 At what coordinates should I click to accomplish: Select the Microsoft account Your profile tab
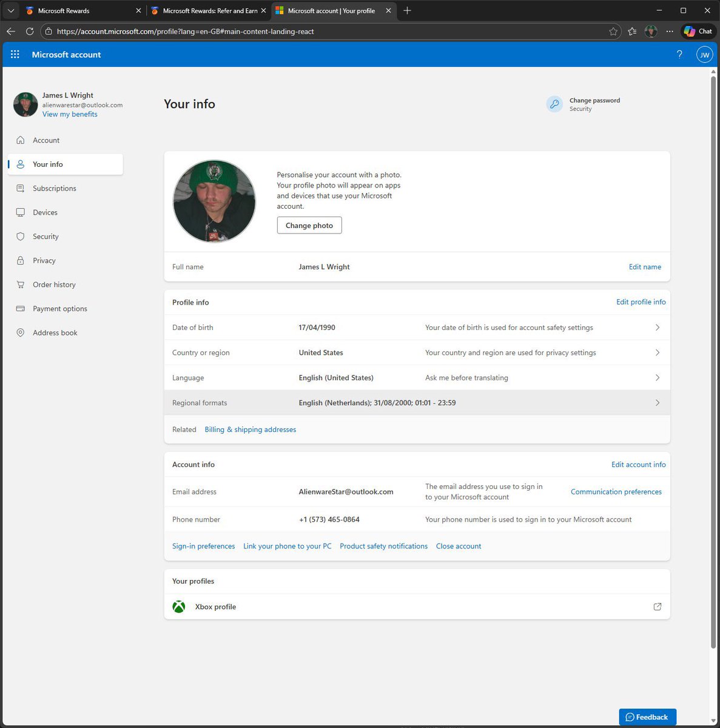[x=333, y=10]
